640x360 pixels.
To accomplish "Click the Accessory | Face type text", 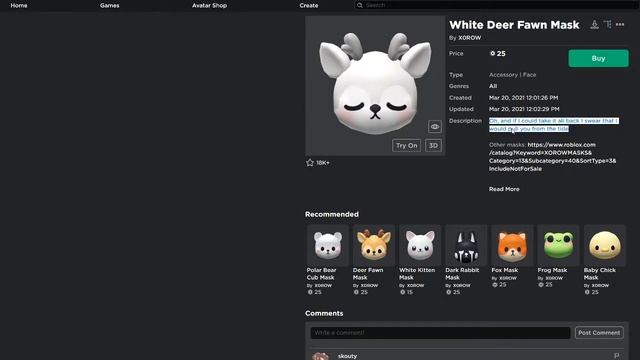I will click(513, 75).
